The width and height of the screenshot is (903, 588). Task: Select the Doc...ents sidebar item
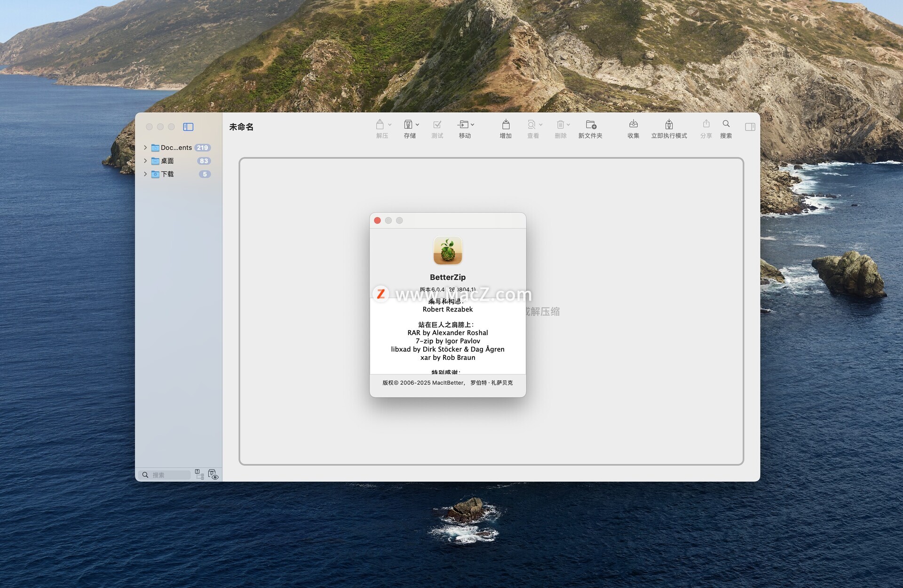tap(177, 148)
